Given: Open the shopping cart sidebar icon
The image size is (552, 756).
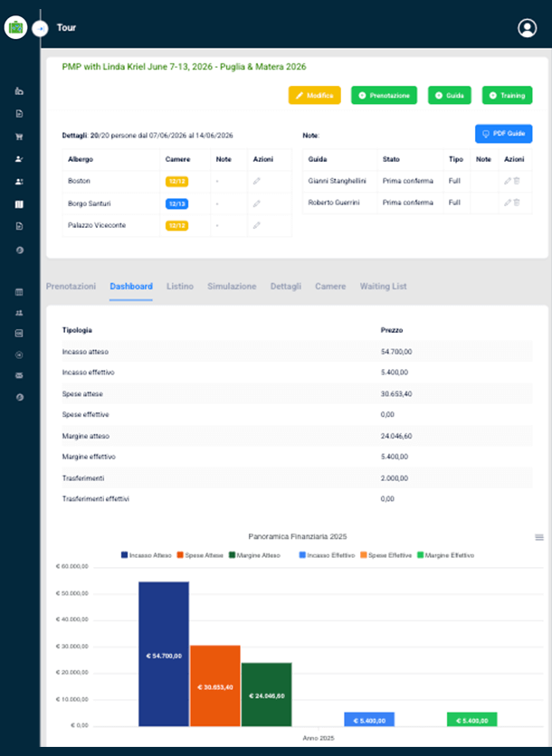Looking at the screenshot, I should (x=19, y=137).
